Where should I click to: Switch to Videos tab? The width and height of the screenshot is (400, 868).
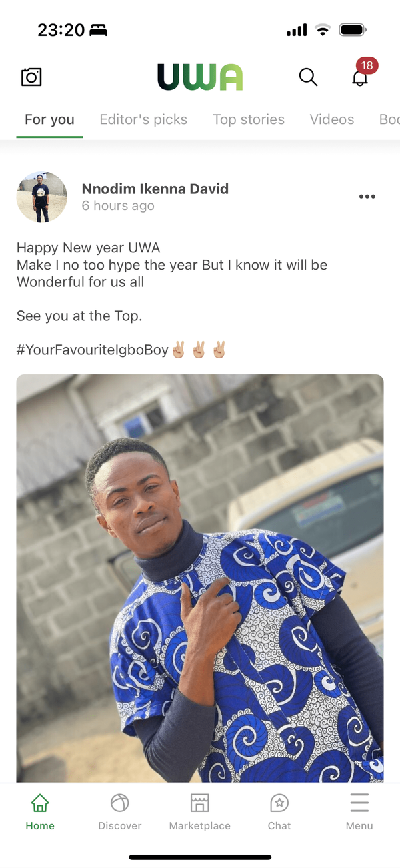pos(332,120)
